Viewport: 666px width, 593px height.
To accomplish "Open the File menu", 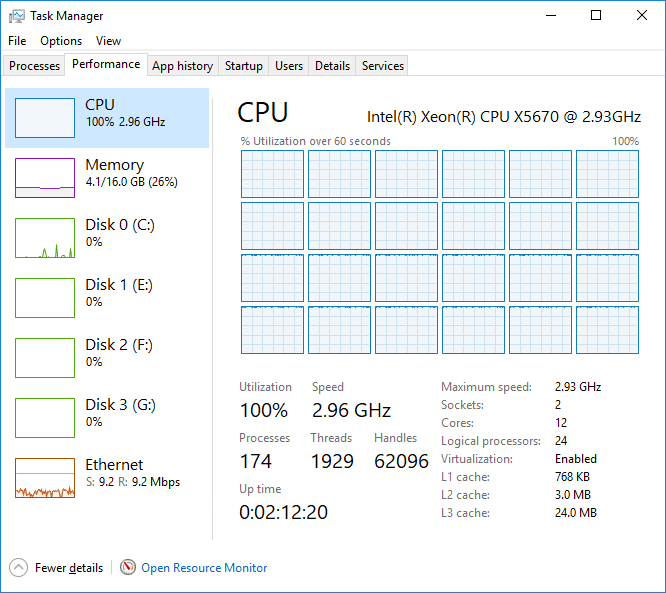I will click(x=17, y=41).
